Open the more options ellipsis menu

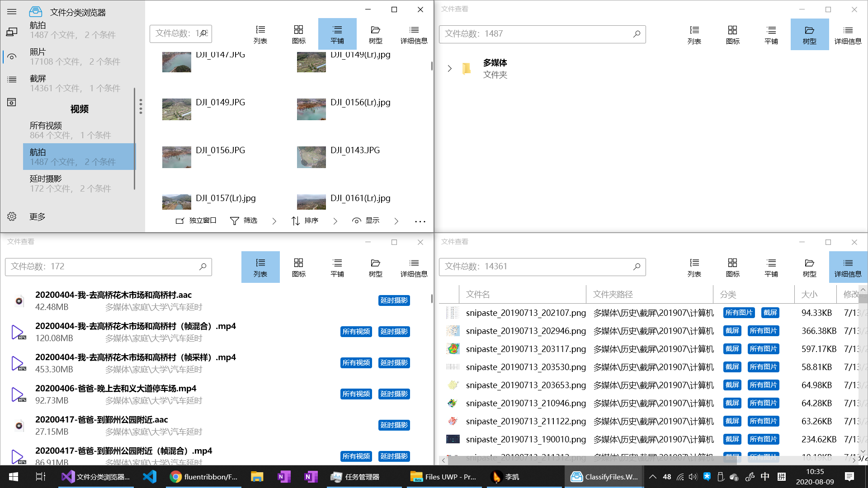point(420,221)
